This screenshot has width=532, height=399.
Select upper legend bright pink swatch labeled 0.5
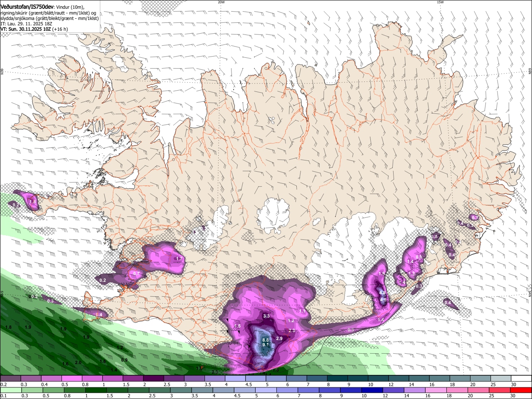[72, 379]
